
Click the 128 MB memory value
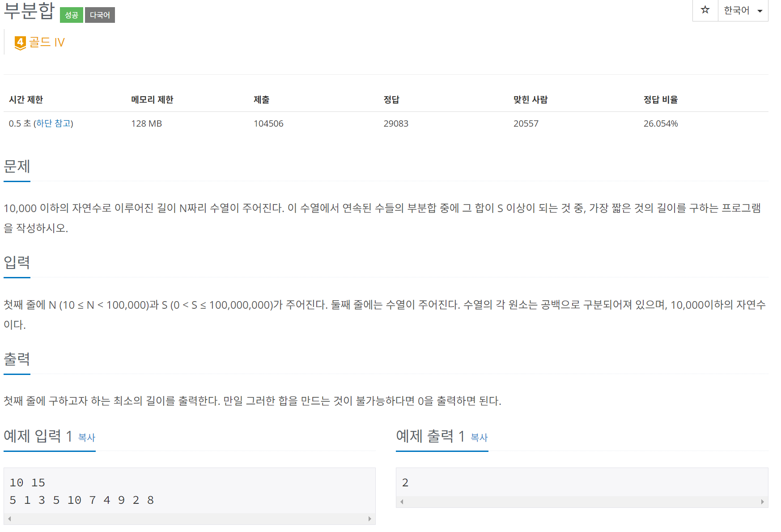point(147,123)
